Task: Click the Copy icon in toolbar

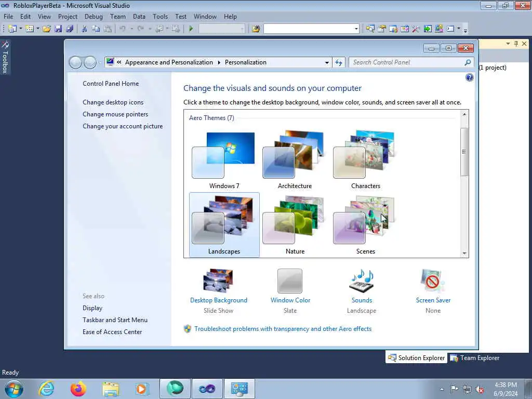Action: point(96,29)
